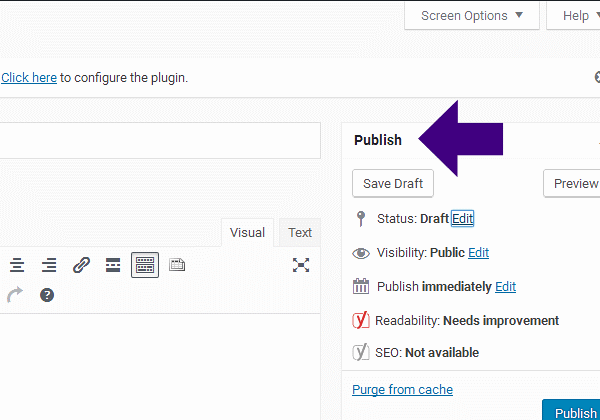Insert a Read More tag
Viewport: 600px width, 420px height.
[113, 265]
